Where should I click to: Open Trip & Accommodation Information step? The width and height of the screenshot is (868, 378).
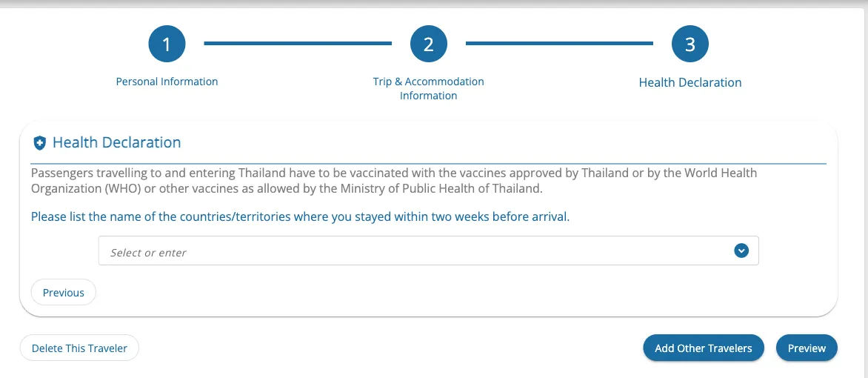[429, 88]
